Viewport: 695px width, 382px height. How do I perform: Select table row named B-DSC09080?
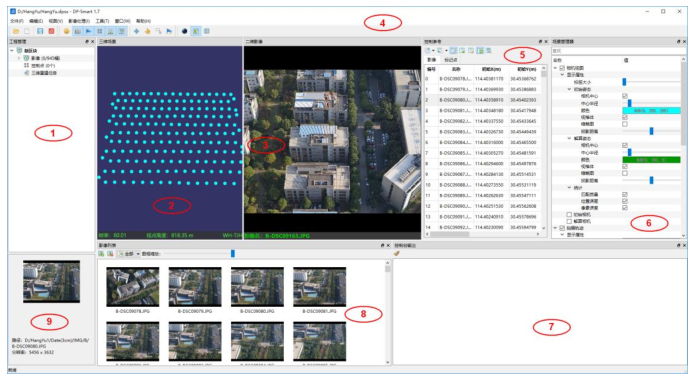pyautogui.click(x=483, y=100)
